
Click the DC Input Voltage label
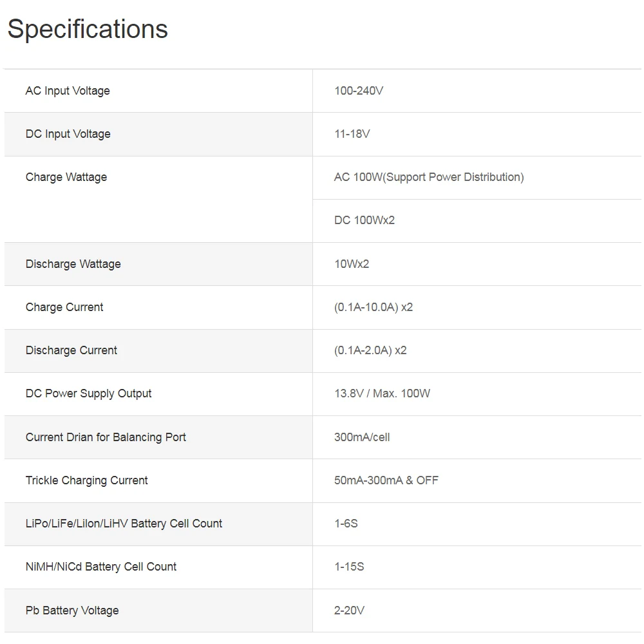click(x=68, y=134)
